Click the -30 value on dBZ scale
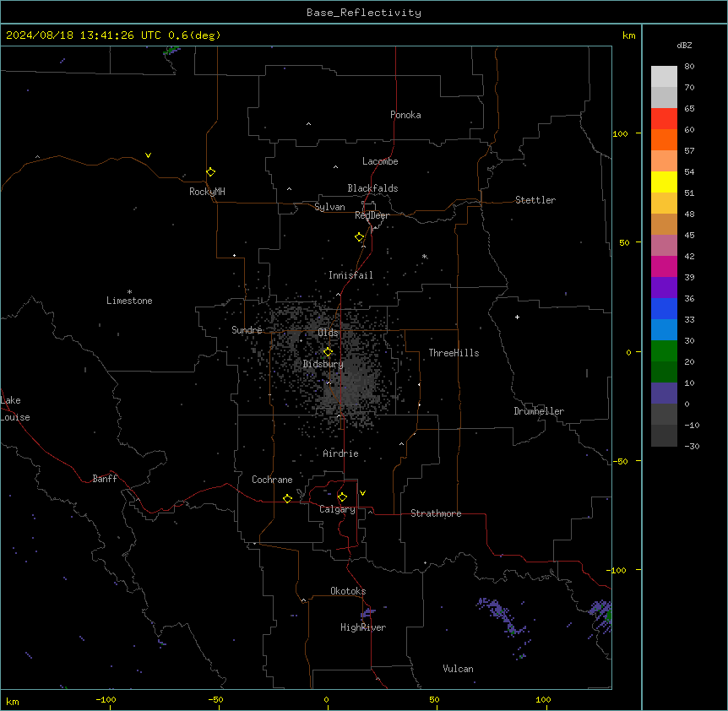Image resolution: width=728 pixels, height=711 pixels. point(692,446)
